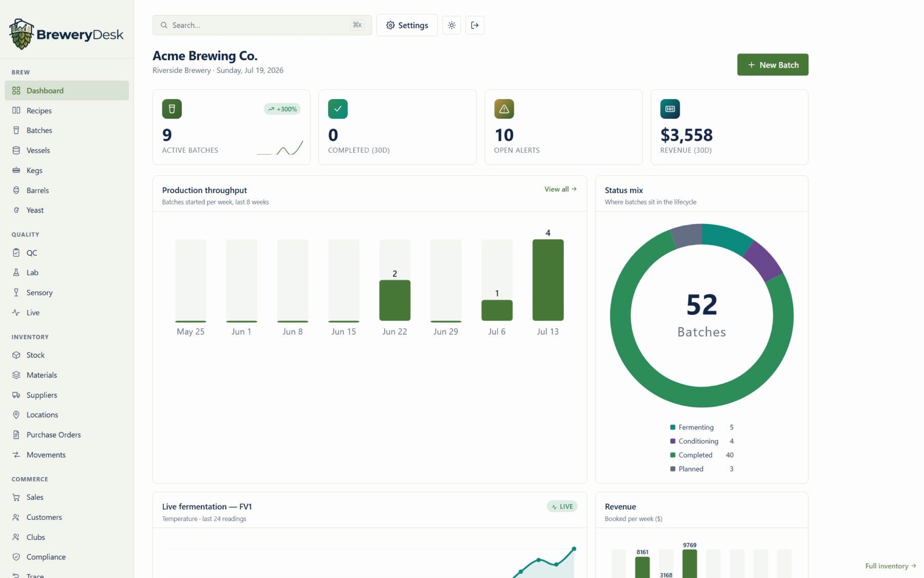
Task: Click the +300% trend badge
Action: tap(282, 109)
